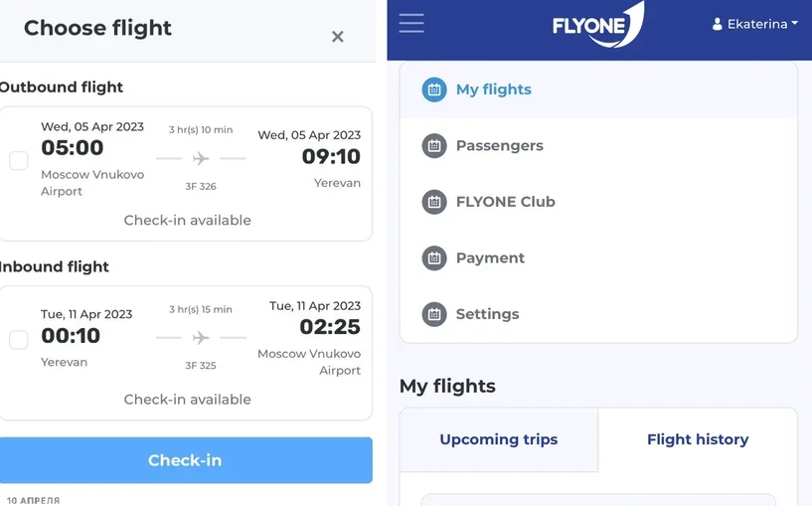Screen dimensions: 812x506
Task: Click the blue Check-in button
Action: click(186, 460)
